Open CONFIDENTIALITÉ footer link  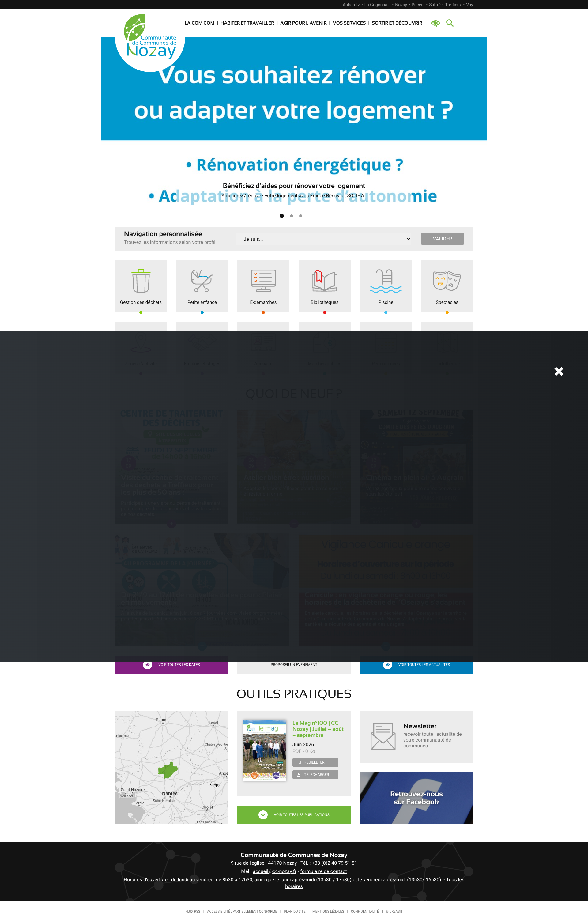(365, 911)
